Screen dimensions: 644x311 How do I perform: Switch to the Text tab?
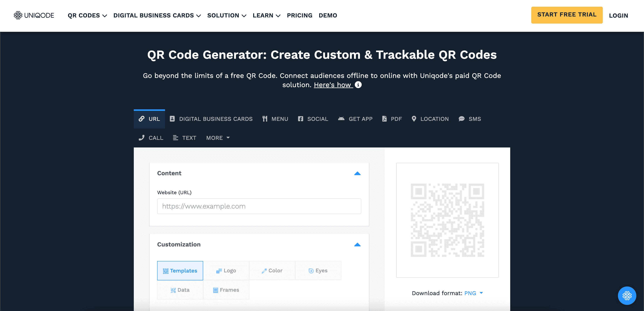click(x=185, y=138)
